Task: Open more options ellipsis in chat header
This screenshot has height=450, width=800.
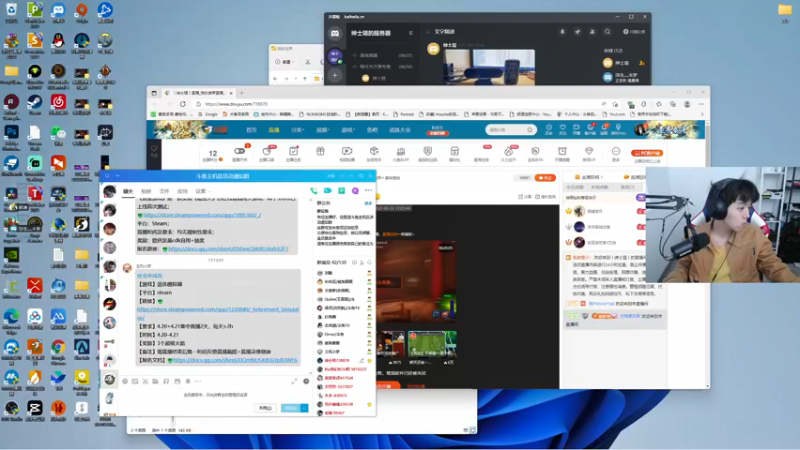Action: click(x=368, y=190)
